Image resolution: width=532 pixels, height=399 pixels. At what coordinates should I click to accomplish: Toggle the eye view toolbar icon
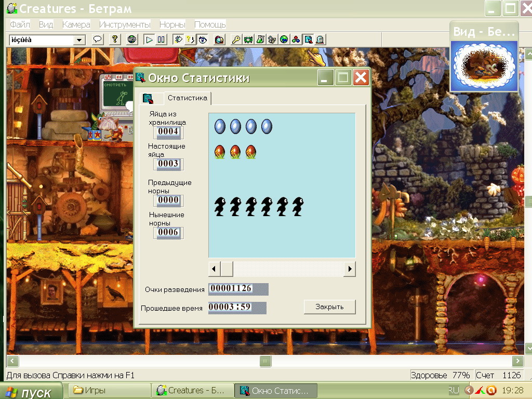203,39
